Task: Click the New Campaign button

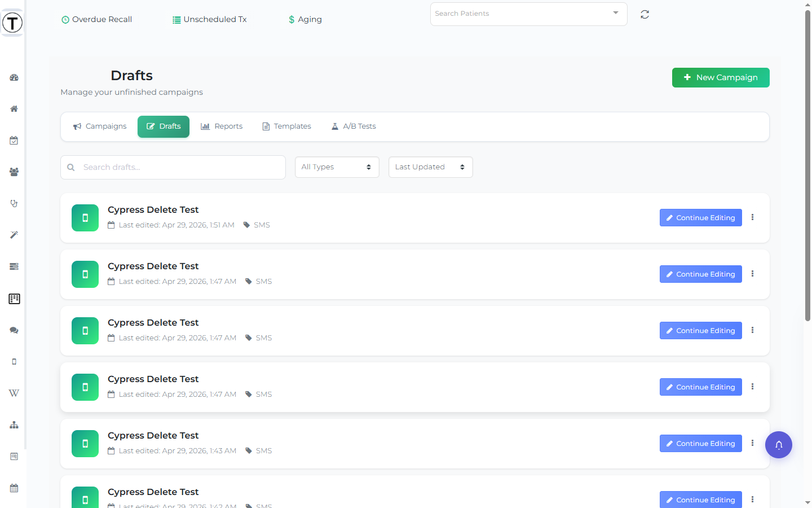Action: [721, 78]
